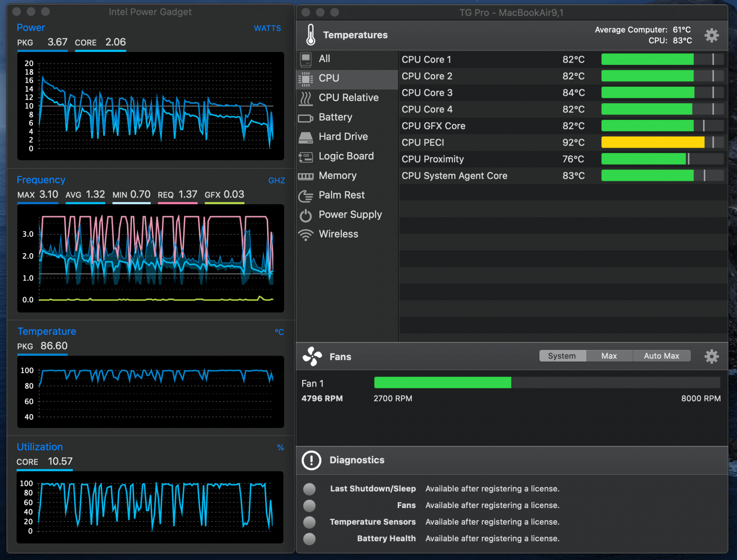Viewport: 737px width, 560px height.
Task: Select the Logic Board category
Action: click(346, 156)
